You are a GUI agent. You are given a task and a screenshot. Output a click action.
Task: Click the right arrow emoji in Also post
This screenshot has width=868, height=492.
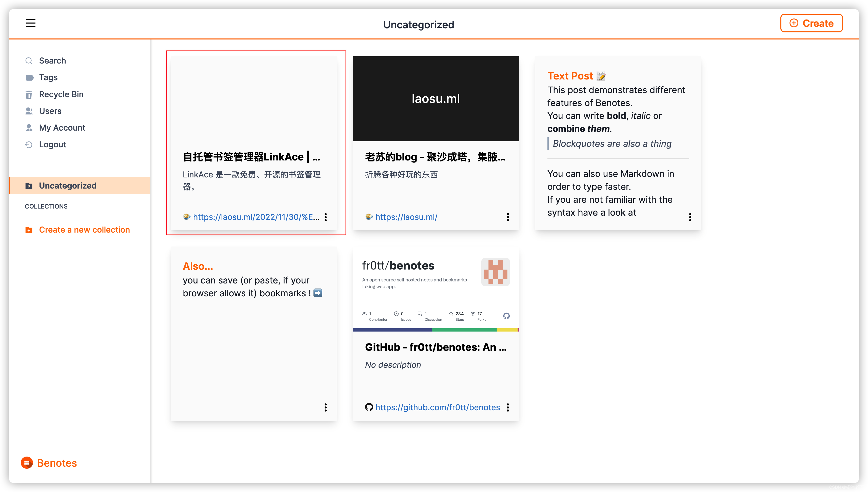(x=318, y=293)
